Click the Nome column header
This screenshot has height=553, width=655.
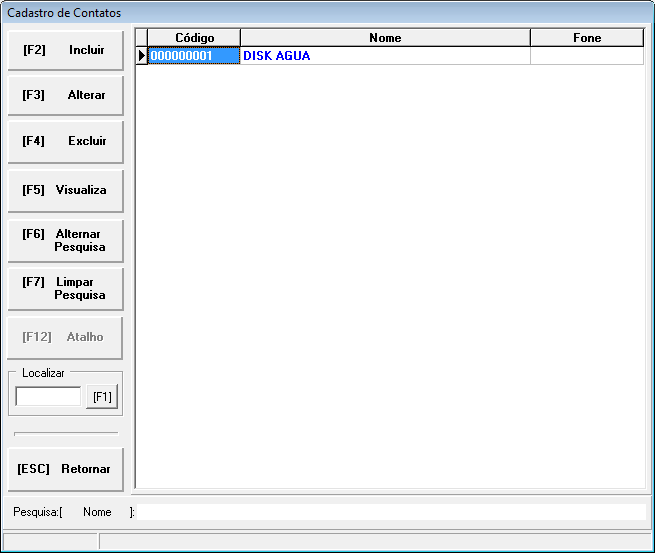(x=385, y=38)
